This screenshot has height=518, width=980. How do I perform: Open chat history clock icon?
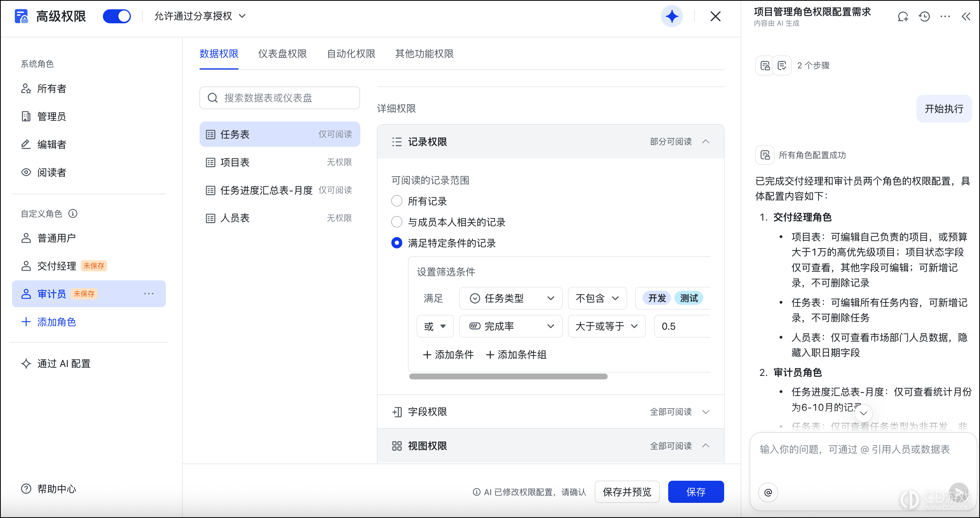pos(924,16)
